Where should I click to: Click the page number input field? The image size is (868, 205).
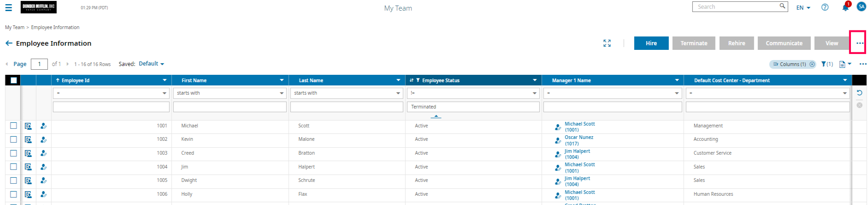[x=39, y=64]
